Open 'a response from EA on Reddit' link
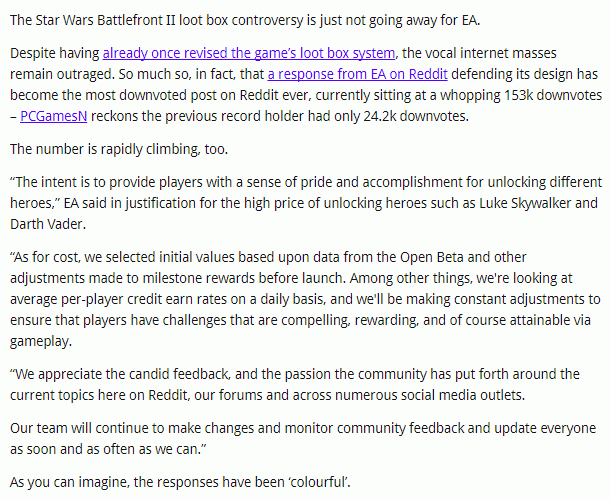The width and height of the screenshot is (611, 499). (357, 74)
